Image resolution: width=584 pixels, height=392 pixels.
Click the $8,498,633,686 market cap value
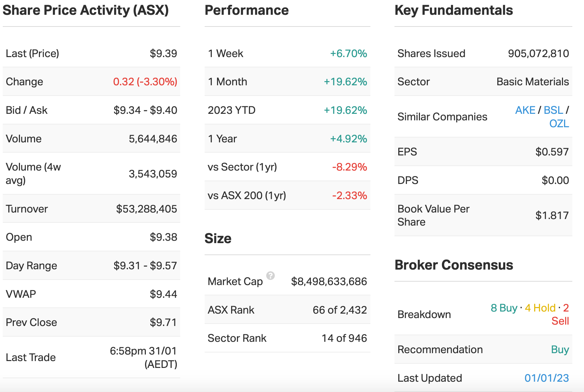pyautogui.click(x=329, y=282)
